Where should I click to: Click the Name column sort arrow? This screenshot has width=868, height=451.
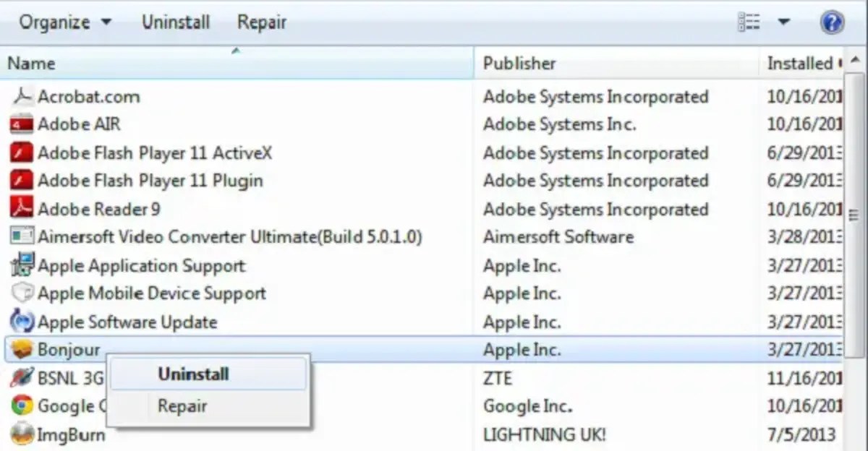point(235,51)
